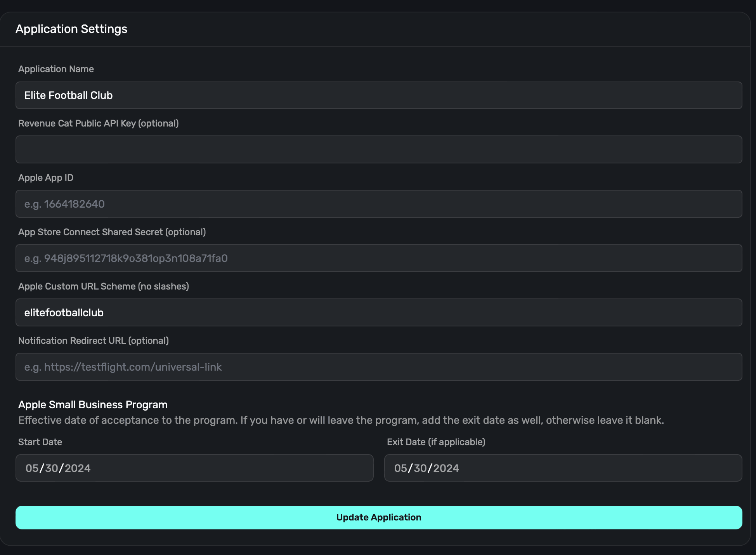This screenshot has width=756, height=555.
Task: Click the "Exit Date (if applicable)" label
Action: click(436, 442)
